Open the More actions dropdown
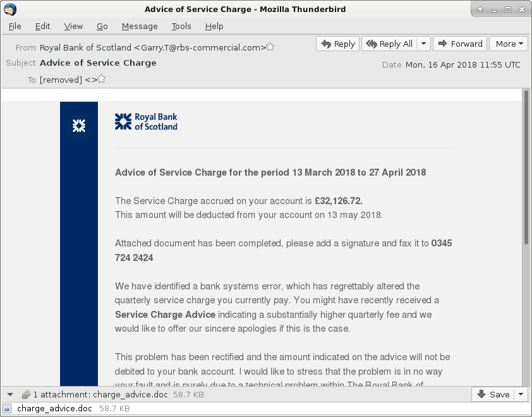 tap(509, 44)
